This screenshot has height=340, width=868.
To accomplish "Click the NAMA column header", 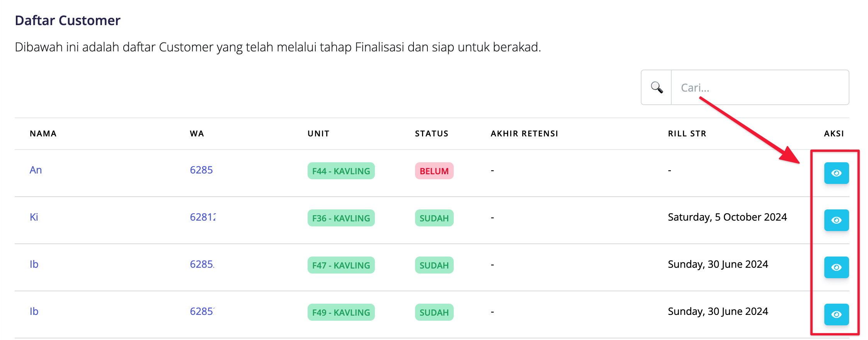I will coord(43,134).
